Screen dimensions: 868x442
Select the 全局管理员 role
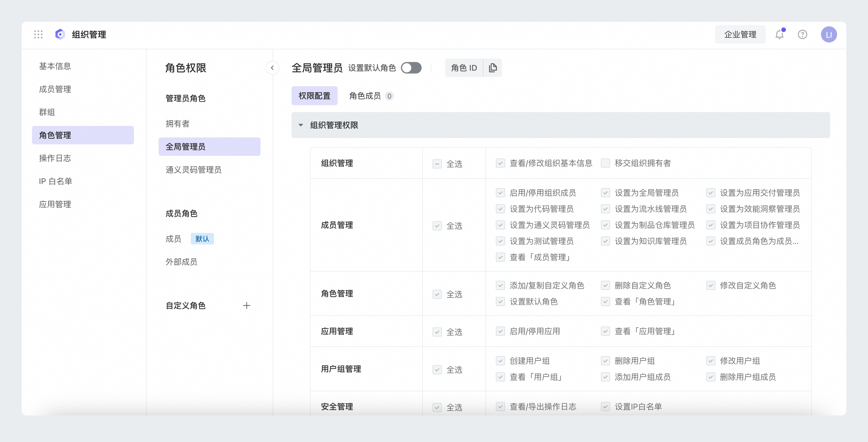click(209, 147)
